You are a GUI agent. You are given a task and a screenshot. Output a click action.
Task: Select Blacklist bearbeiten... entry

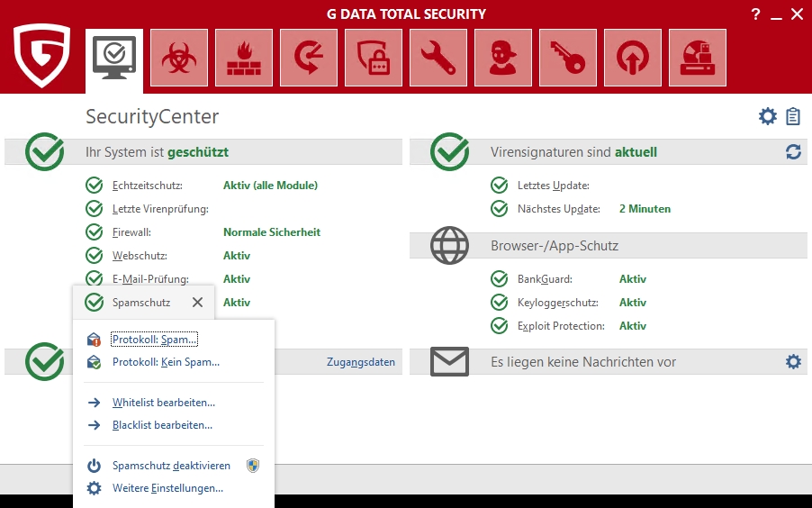point(162,425)
